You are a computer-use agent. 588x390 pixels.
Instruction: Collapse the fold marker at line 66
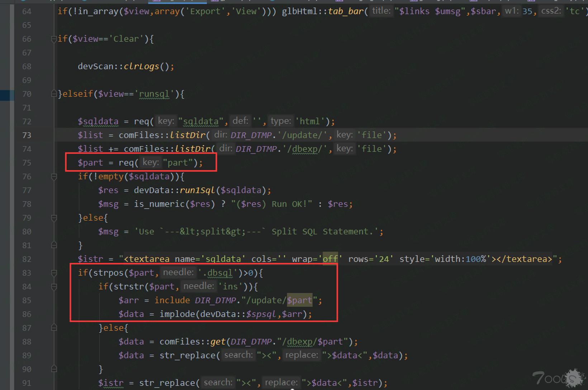[54, 39]
